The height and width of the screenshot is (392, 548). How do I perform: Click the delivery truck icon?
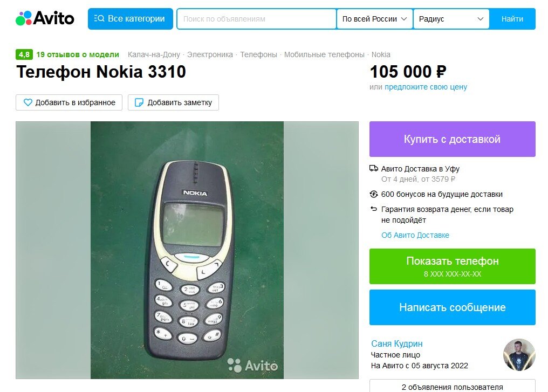[374, 168]
